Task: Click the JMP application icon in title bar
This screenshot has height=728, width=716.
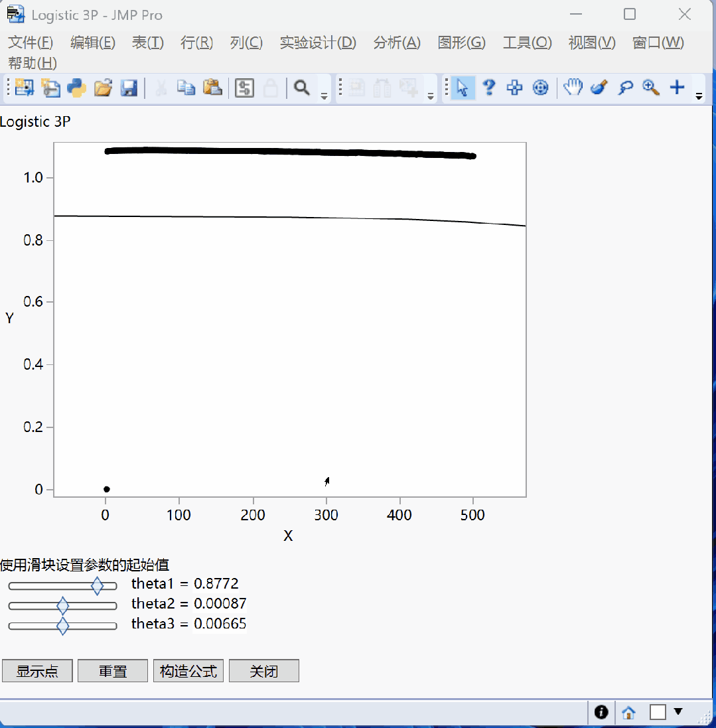Action: tap(16, 15)
